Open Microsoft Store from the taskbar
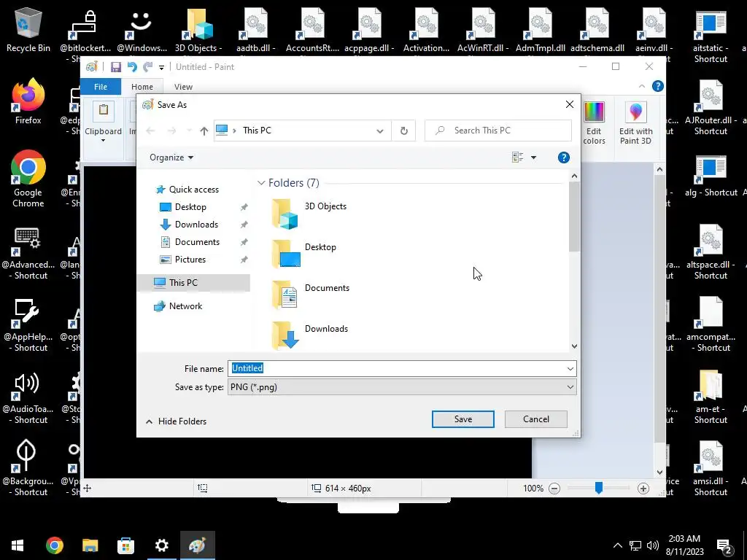The height and width of the screenshot is (560, 747). coord(125,545)
